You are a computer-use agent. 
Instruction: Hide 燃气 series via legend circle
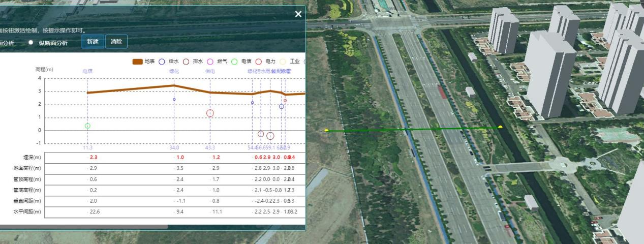click(210, 62)
